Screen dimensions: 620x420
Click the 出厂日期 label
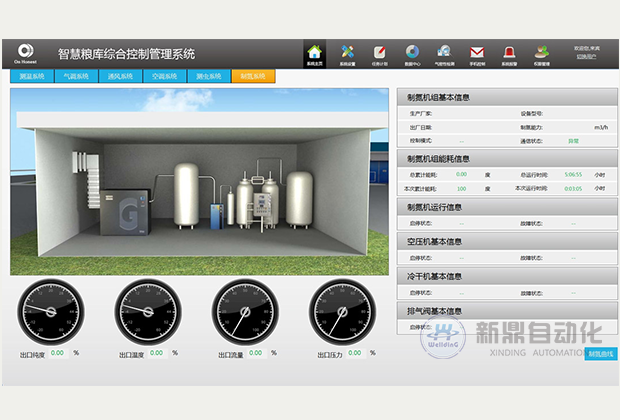tap(421, 127)
